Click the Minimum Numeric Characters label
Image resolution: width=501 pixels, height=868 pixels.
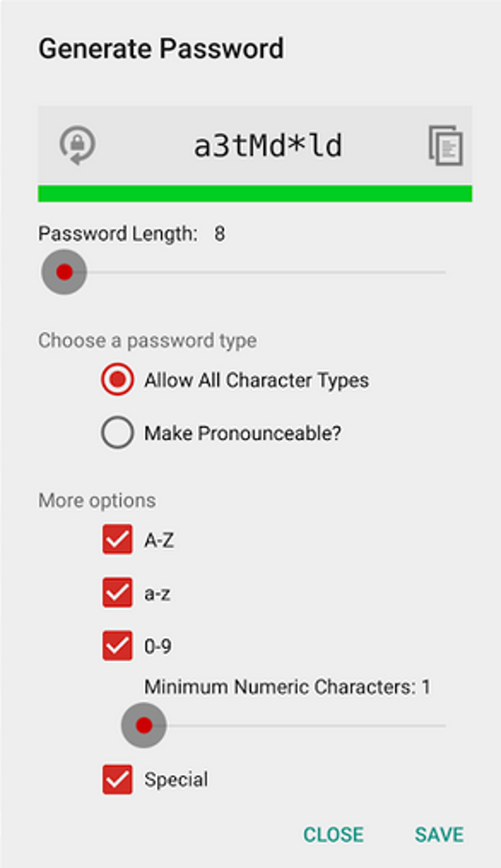point(287,687)
